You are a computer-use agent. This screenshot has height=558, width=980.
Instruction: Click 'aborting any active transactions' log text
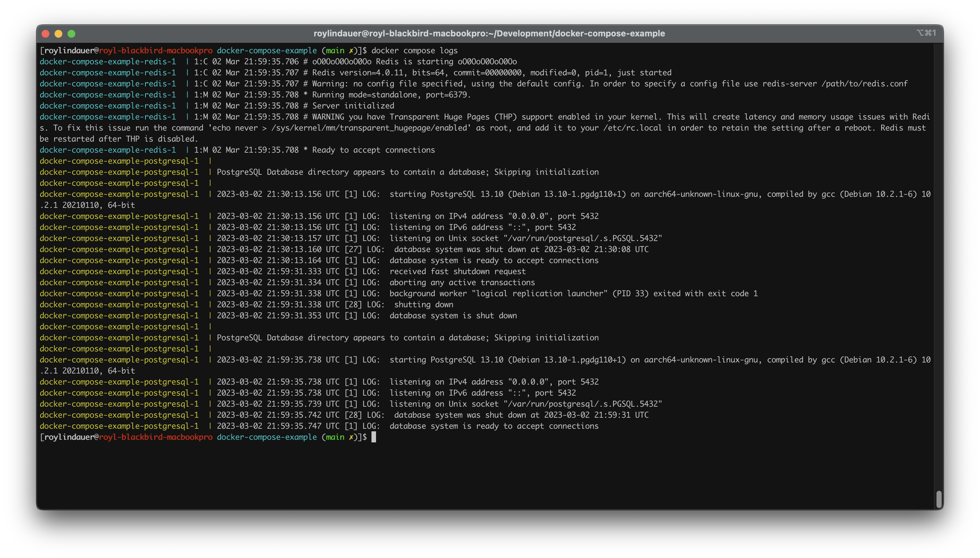coord(462,283)
